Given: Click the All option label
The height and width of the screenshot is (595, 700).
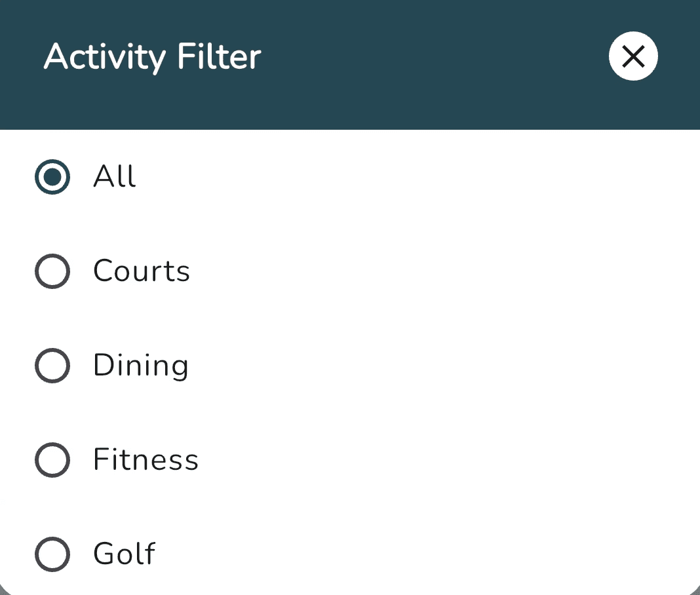Looking at the screenshot, I should click(x=114, y=176).
